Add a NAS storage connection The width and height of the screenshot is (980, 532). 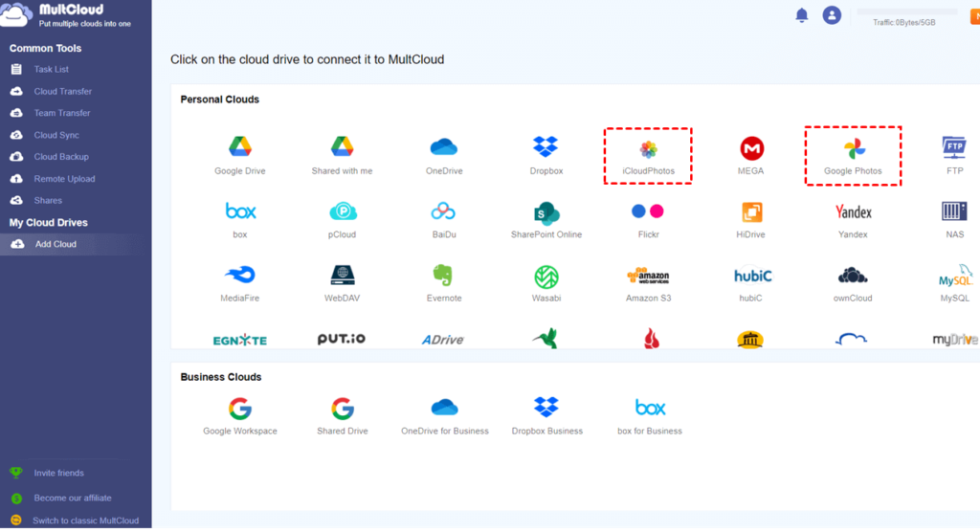click(954, 211)
